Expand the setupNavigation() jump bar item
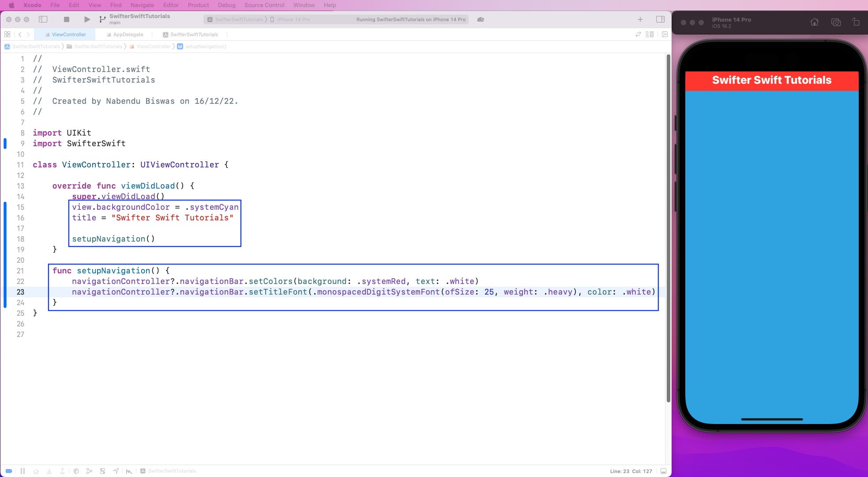Screen dimensions: 868x477 [x=205, y=46]
